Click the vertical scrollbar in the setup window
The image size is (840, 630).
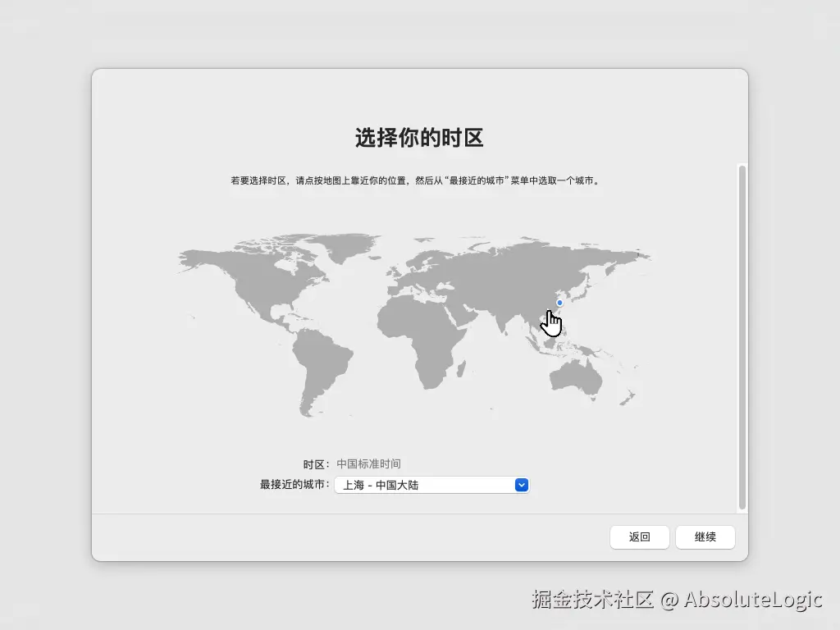[x=742, y=337]
